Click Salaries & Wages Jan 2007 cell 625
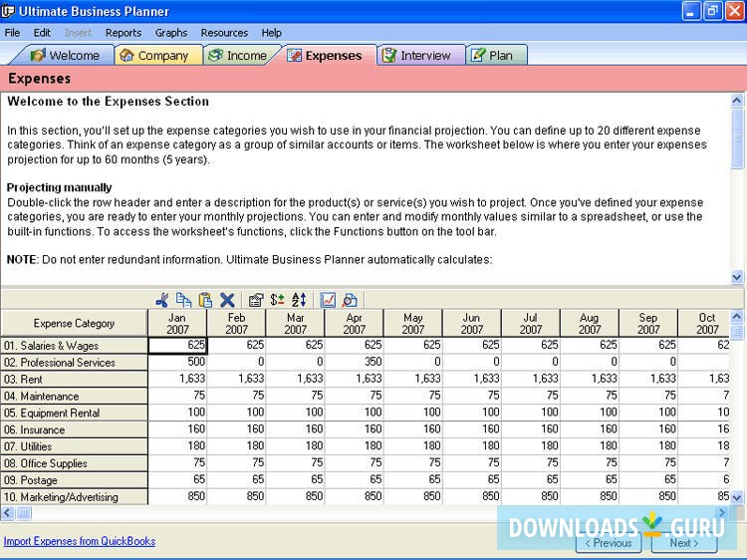The width and height of the screenshot is (747, 560). [x=177, y=345]
